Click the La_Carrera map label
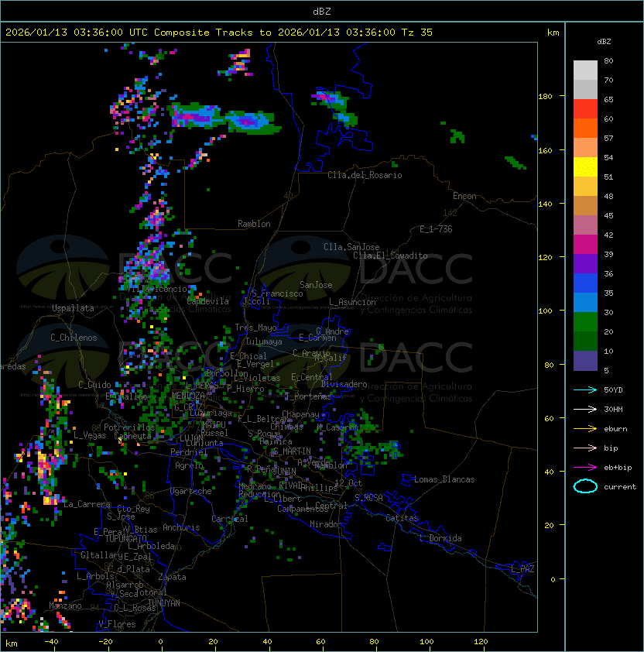 87,504
